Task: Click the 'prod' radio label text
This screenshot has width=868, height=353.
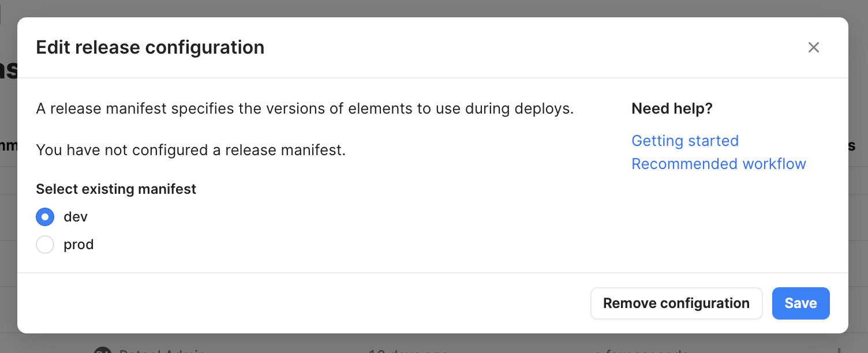Action: coord(78,245)
